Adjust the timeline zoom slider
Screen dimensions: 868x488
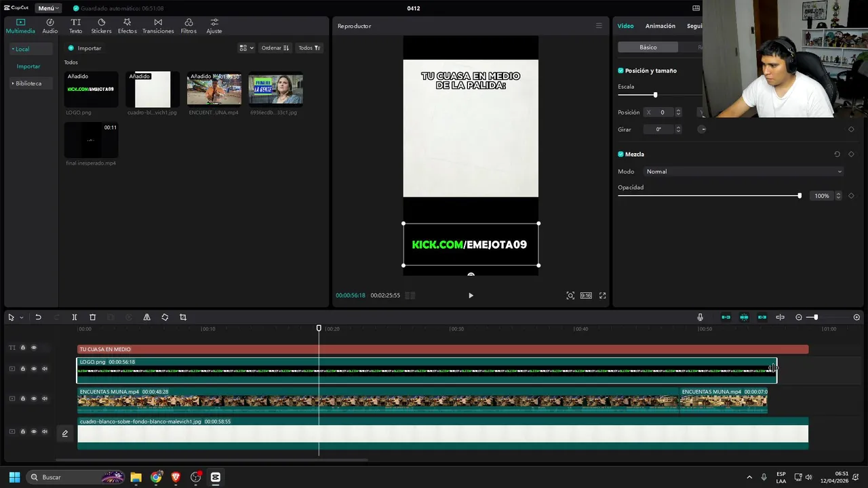tap(816, 317)
